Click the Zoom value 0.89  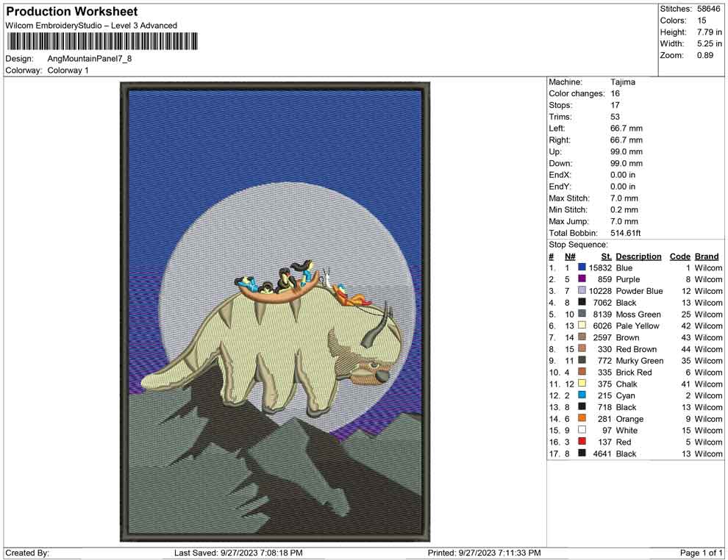click(x=705, y=55)
